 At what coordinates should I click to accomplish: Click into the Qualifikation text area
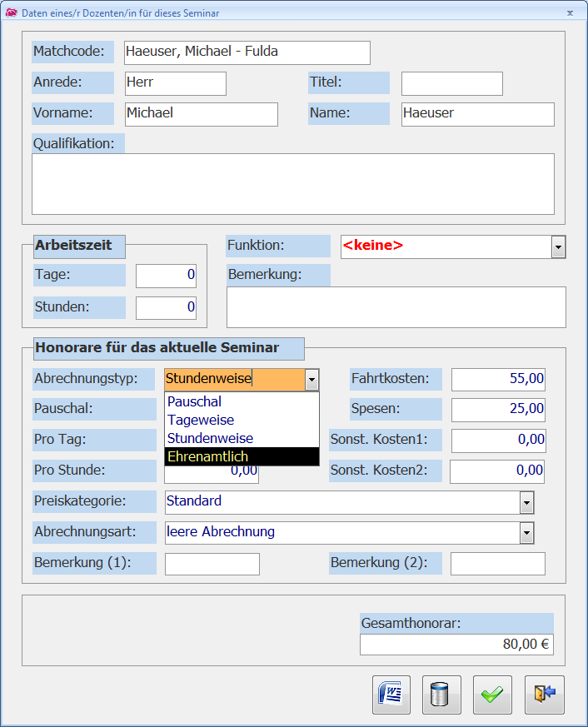tap(292, 184)
